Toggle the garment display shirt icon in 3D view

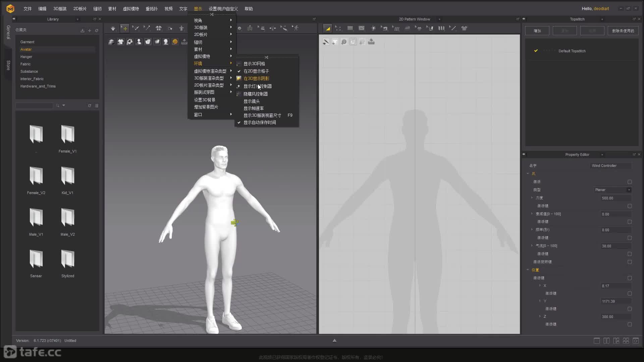120,42
